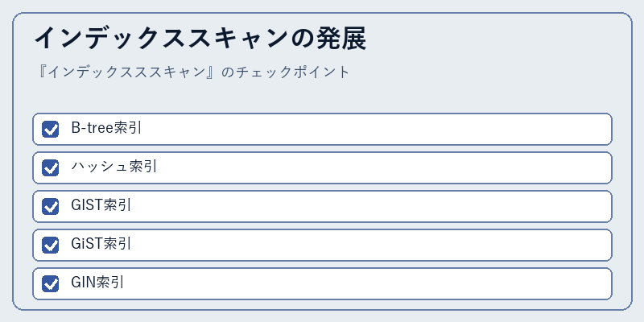
Task: Uncheck the GIN索引 checkbox
Action: 50,283
